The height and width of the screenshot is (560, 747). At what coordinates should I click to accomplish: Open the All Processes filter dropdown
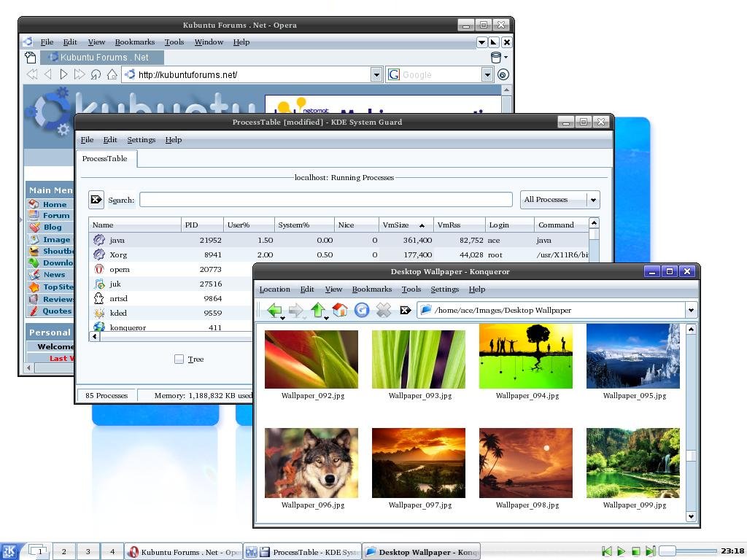[x=560, y=200]
